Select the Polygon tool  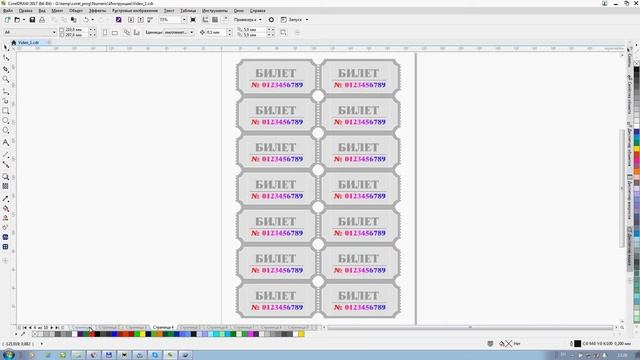tap(6, 130)
